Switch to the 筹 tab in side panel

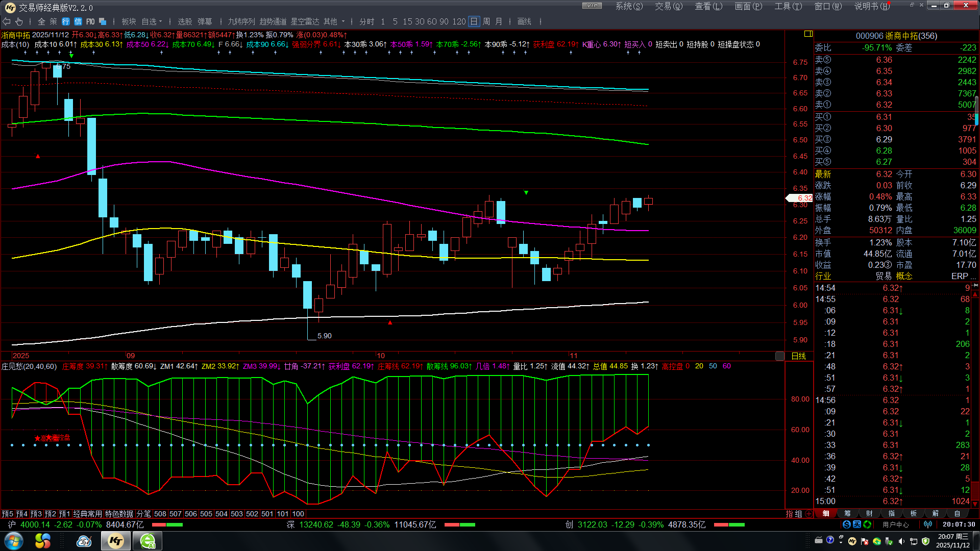click(847, 514)
